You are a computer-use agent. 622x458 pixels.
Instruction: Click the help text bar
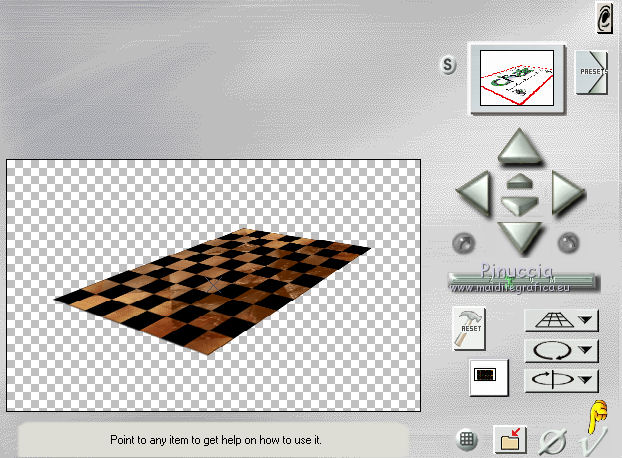coord(215,440)
